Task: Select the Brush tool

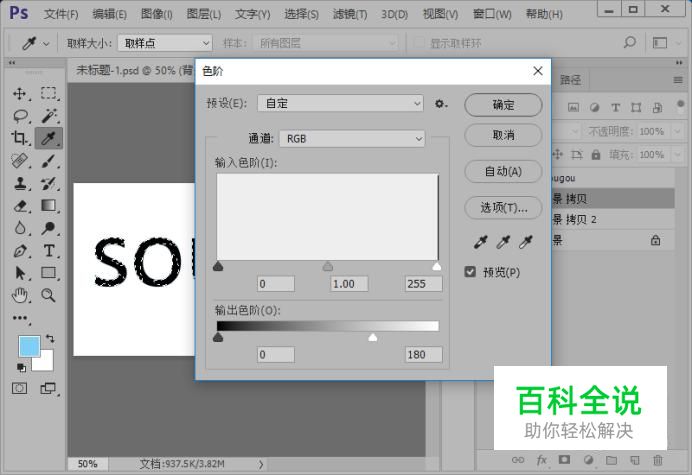Action: (x=49, y=161)
